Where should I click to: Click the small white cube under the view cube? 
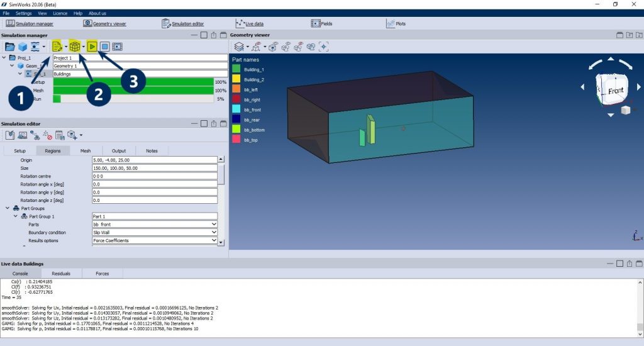click(x=626, y=110)
